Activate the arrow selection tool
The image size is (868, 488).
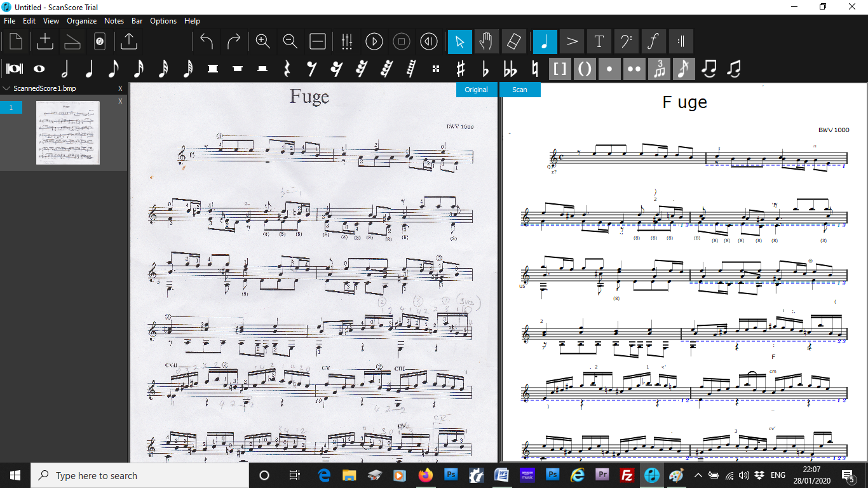pos(460,42)
